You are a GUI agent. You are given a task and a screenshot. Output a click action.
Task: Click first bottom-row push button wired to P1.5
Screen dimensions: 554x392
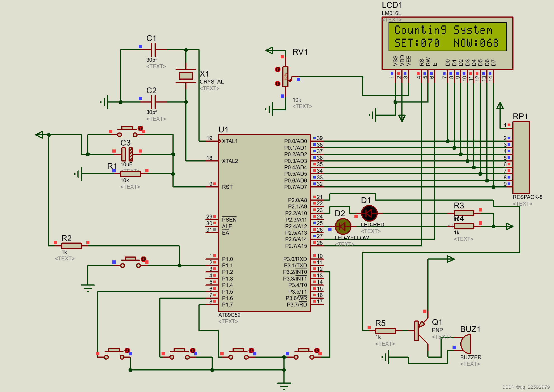click(114, 354)
